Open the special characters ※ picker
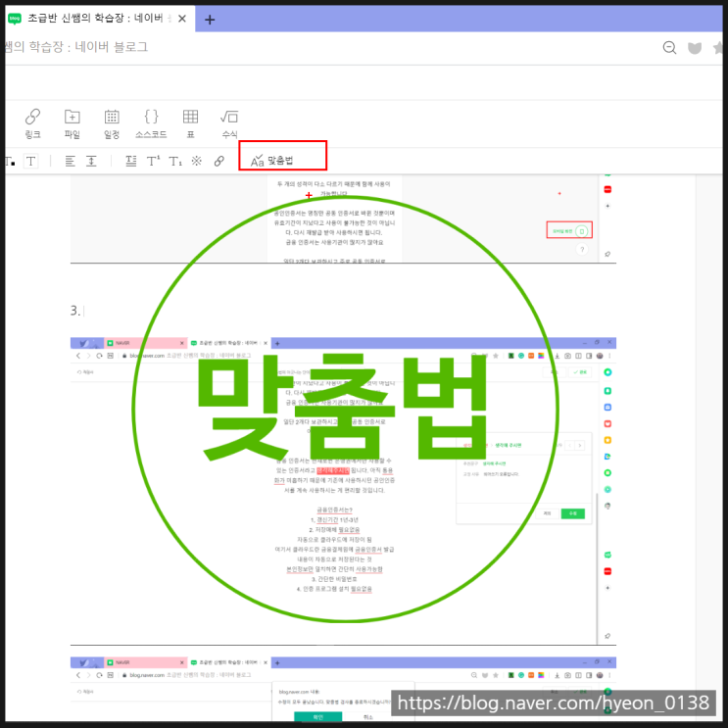 197,161
